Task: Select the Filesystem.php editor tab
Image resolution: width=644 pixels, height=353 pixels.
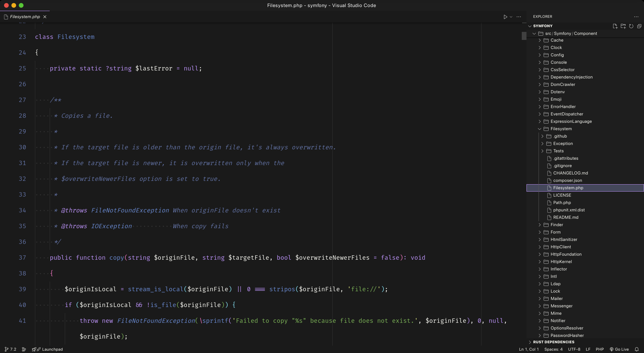Action: [x=25, y=17]
